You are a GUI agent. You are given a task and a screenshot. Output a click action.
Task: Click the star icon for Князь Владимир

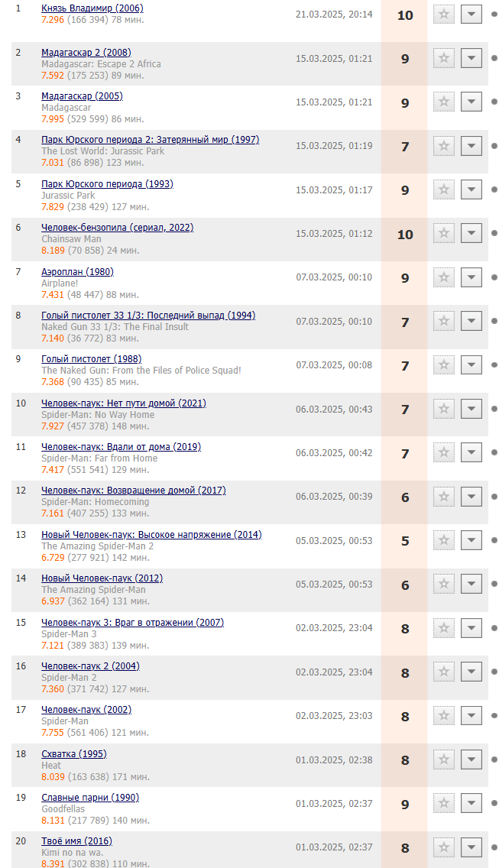coord(444,15)
